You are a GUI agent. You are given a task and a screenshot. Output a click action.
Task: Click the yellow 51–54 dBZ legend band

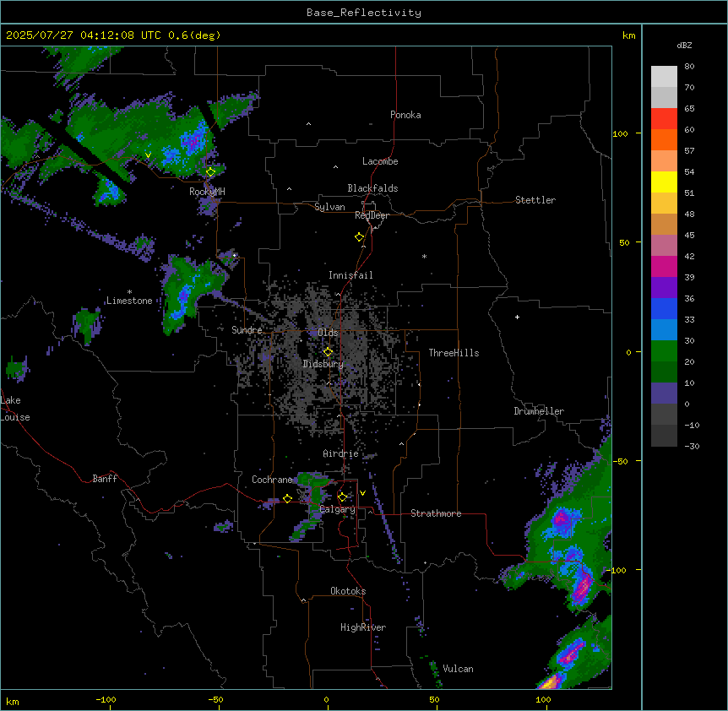(664, 182)
